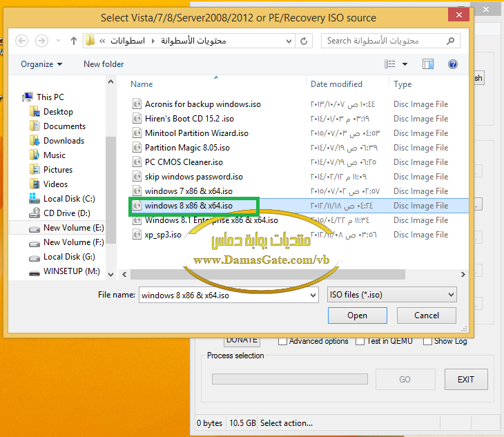The image size is (504, 437).
Task: Click the Music folder icon in sidebar
Action: click(35, 155)
